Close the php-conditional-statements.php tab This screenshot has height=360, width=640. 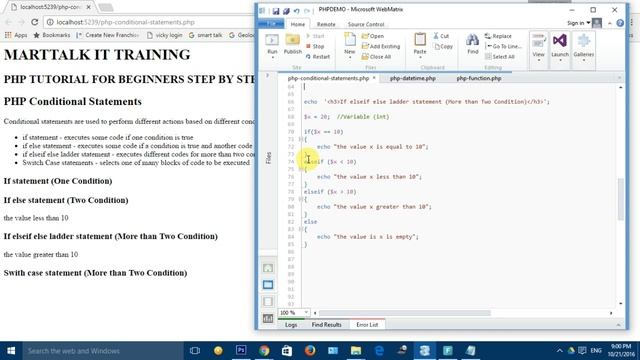pyautogui.click(x=374, y=78)
